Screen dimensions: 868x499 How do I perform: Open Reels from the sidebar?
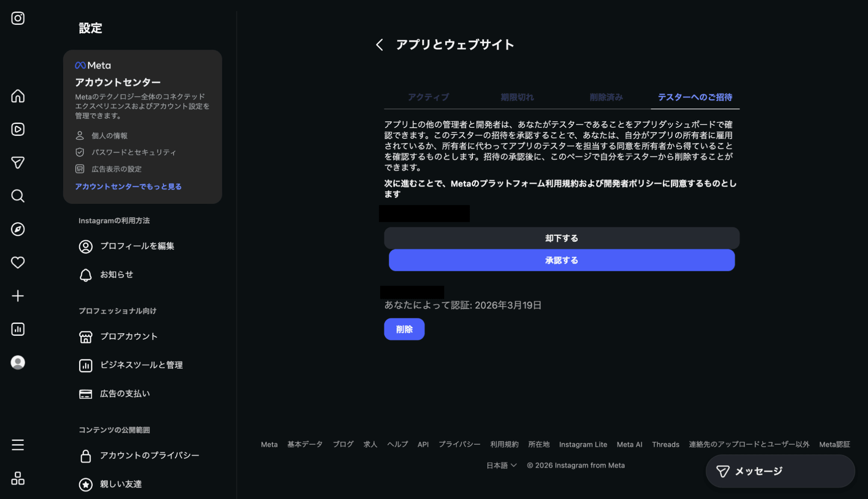pos(18,129)
